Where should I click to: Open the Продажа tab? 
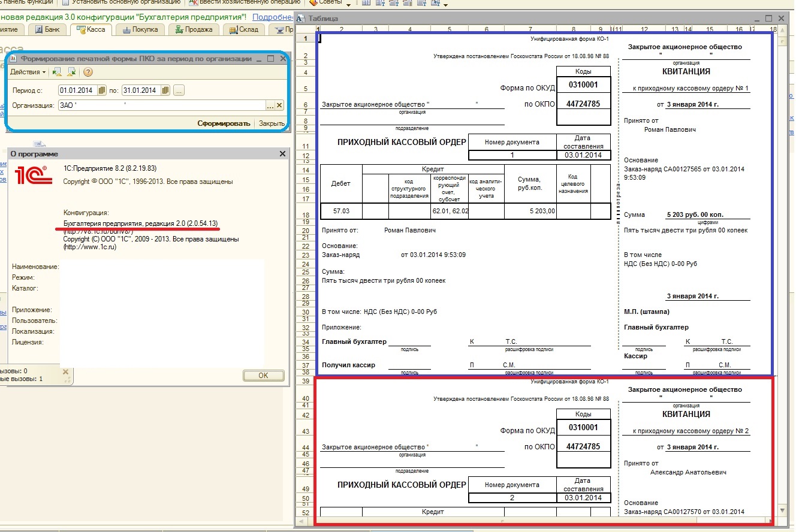tap(194, 29)
